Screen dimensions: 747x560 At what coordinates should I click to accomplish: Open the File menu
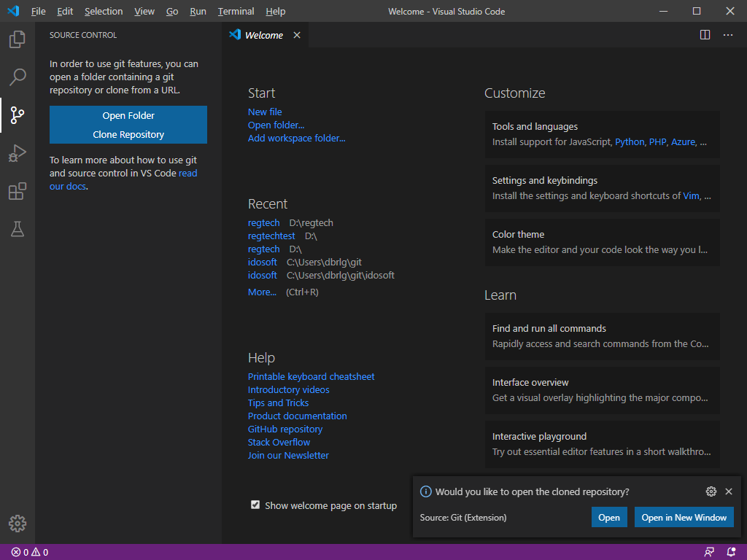tap(38, 12)
